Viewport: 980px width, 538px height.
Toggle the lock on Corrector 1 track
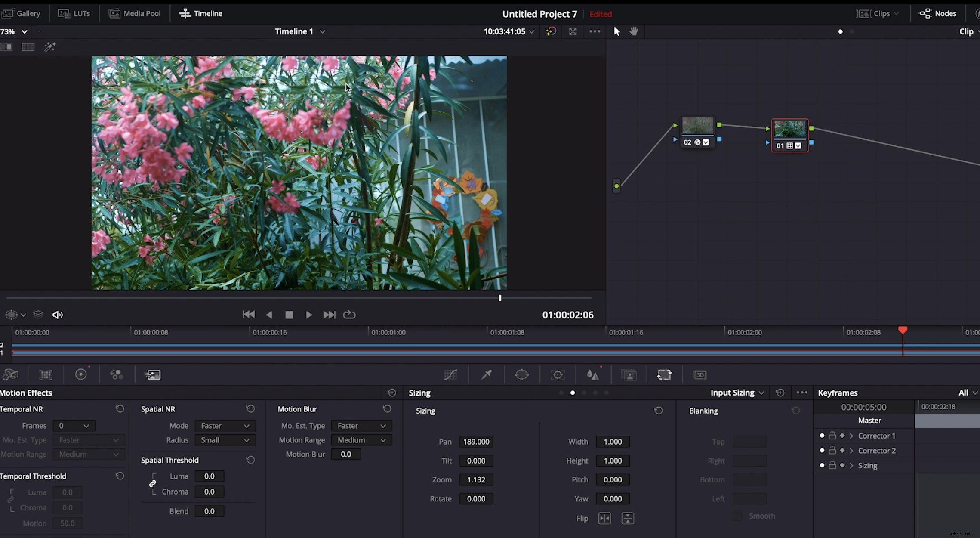(x=832, y=436)
